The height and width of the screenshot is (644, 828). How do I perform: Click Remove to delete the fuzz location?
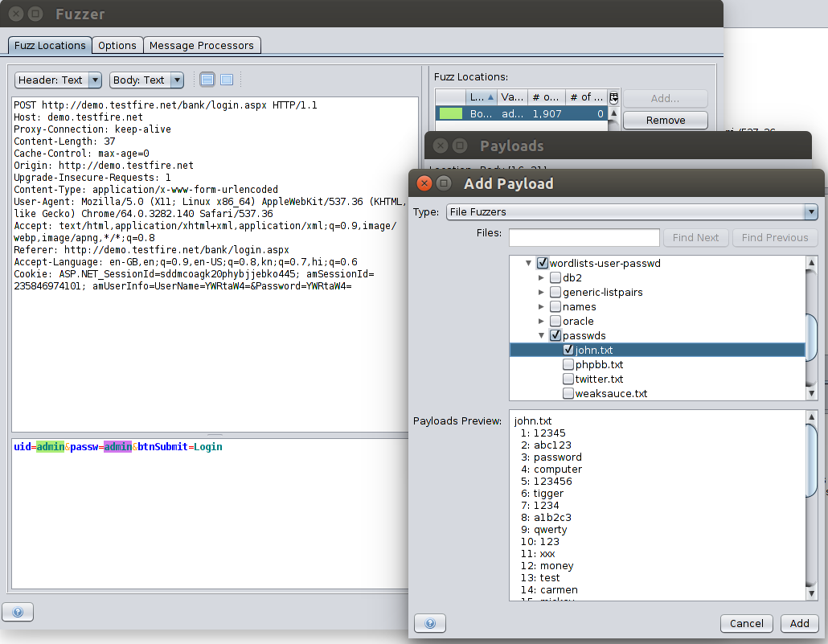[x=665, y=119]
